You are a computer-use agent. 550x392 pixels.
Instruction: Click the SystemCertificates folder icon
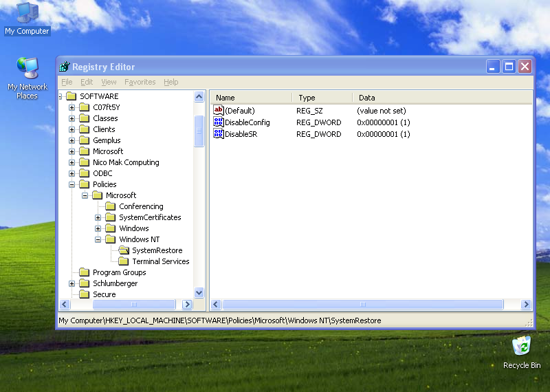111,217
